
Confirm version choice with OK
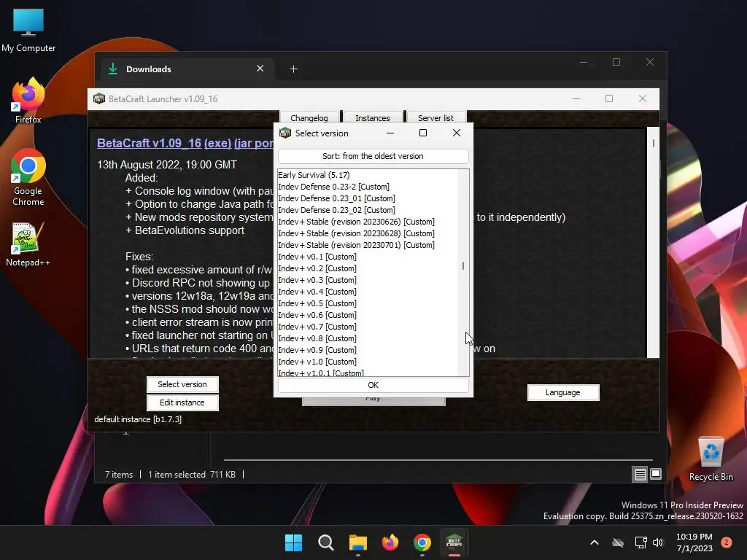coord(373,385)
